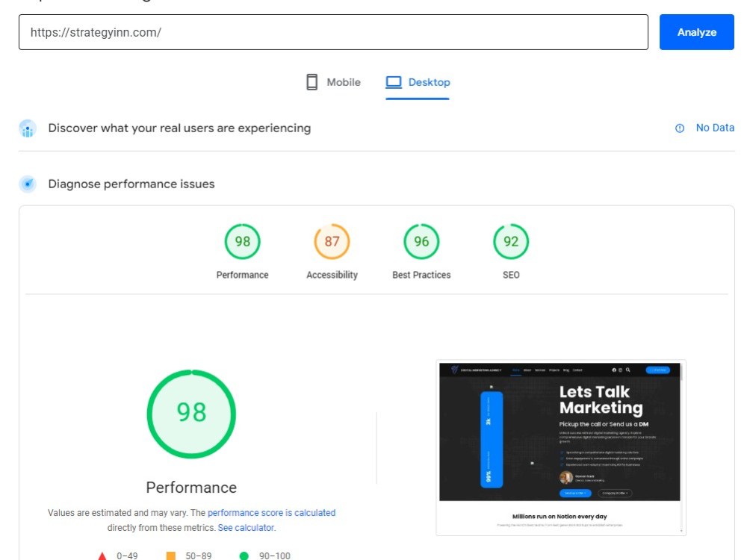Jump to the Best Practices score gauge 96
The height and width of the screenshot is (560, 747).
click(x=421, y=241)
